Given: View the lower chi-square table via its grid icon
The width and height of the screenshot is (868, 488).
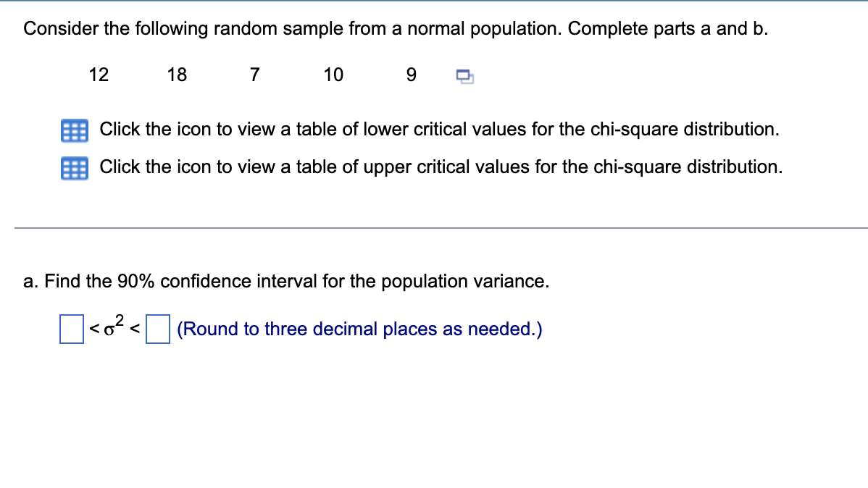Looking at the screenshot, I should [73, 129].
